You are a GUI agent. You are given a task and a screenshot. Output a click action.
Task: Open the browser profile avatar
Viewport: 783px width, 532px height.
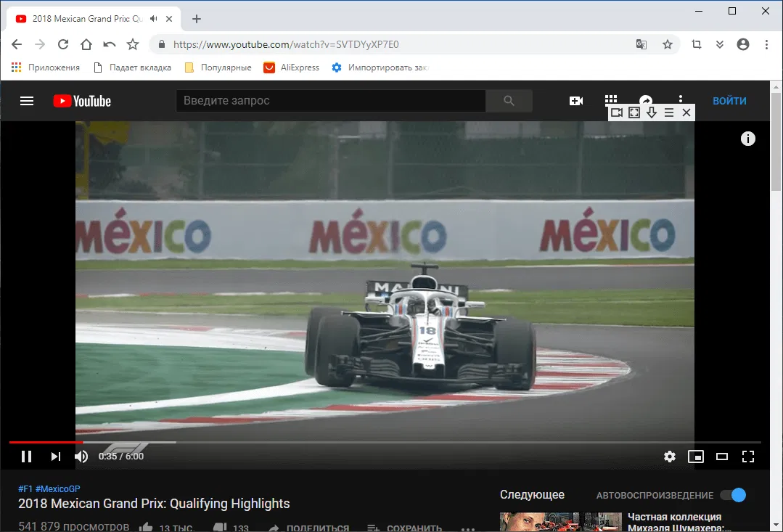743,44
